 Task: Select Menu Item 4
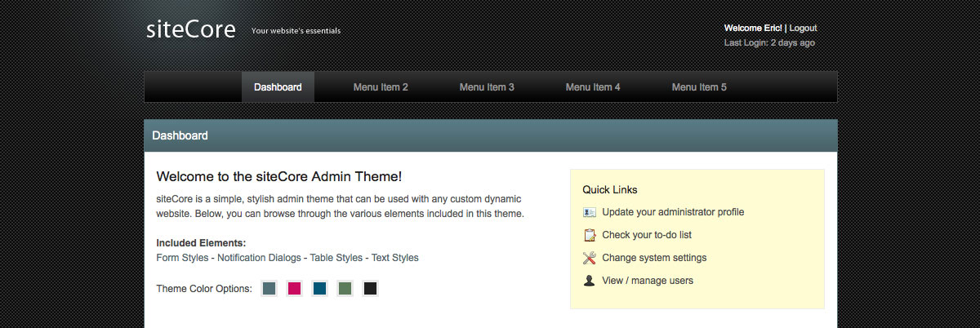pyautogui.click(x=593, y=87)
